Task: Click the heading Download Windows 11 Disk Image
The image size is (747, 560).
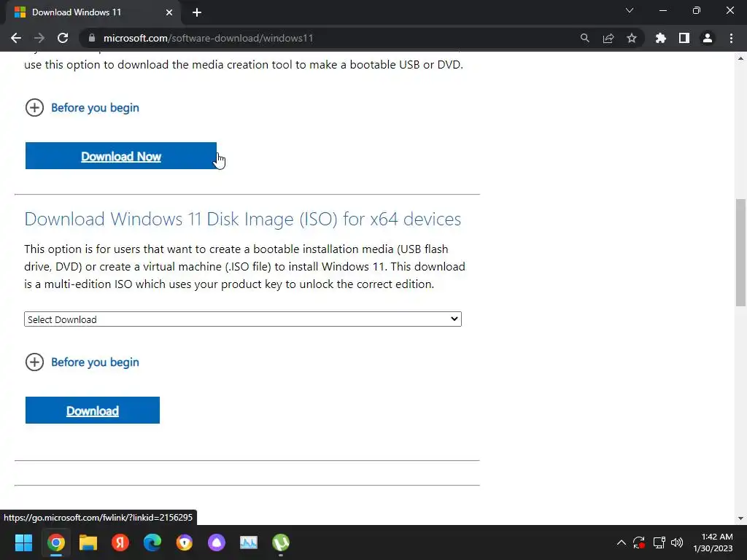Action: coord(242,219)
